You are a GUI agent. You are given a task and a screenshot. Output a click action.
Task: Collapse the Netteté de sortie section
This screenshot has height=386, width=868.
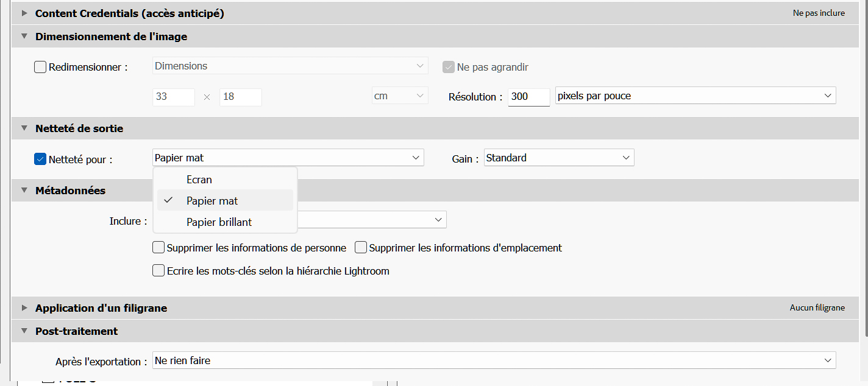coord(24,128)
